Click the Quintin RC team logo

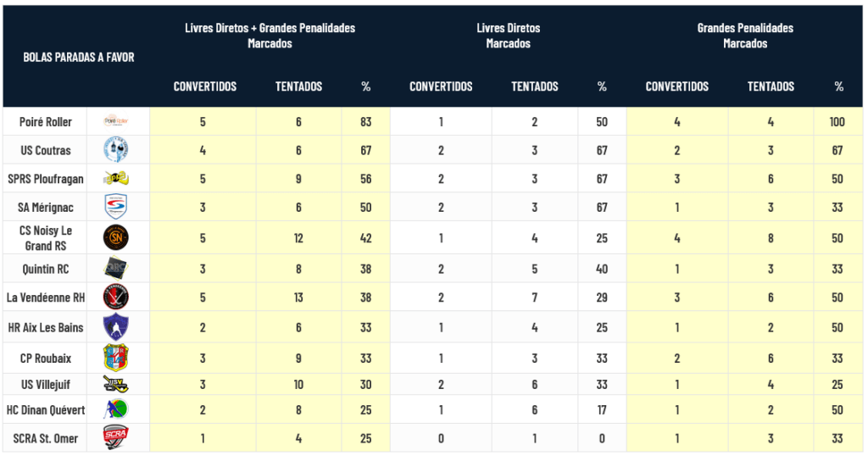coord(116,268)
